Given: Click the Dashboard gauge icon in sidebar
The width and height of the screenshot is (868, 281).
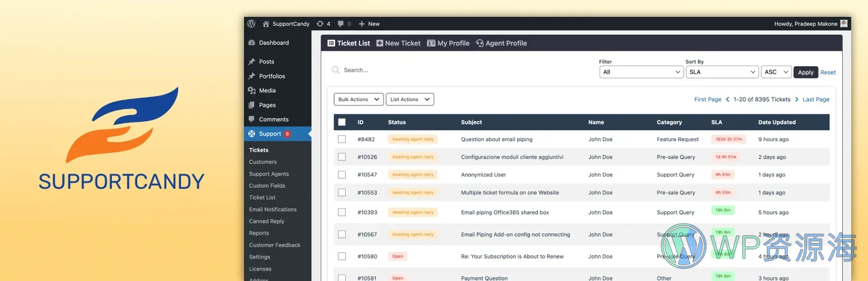Looking at the screenshot, I should point(252,43).
